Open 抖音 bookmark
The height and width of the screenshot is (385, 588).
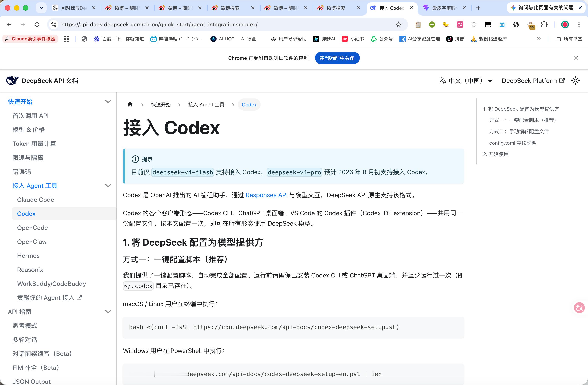click(x=455, y=39)
